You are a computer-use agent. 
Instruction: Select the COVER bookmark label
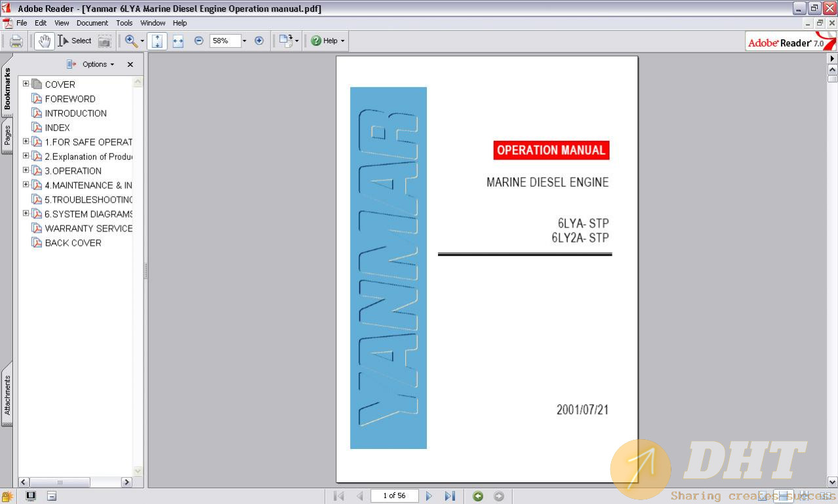(x=60, y=85)
